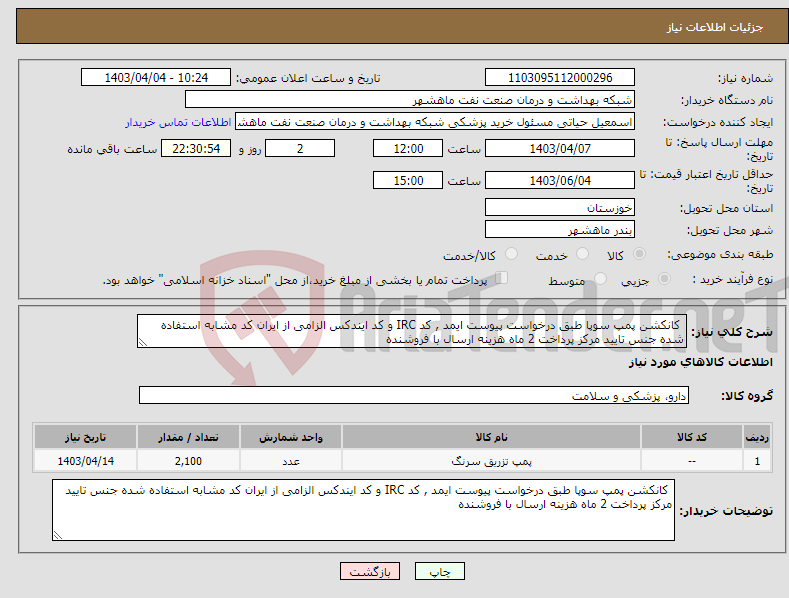This screenshot has width=789, height=598.
Task: Click the unit cell عدد
Action: coord(291,461)
